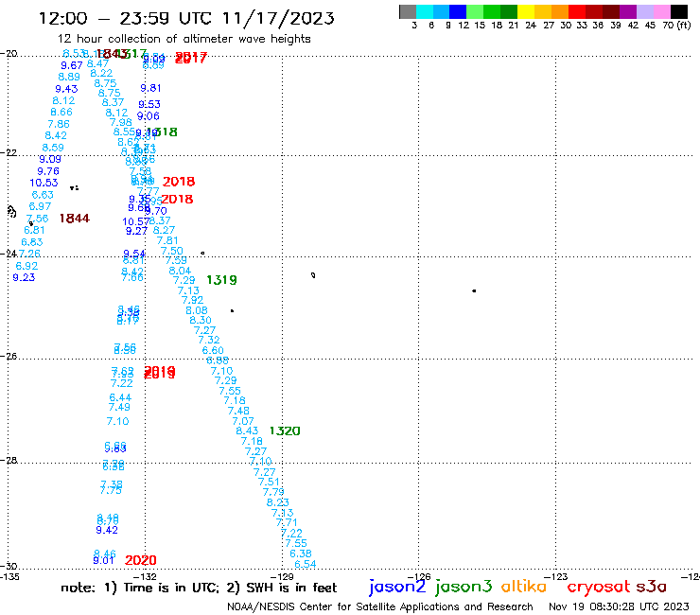This screenshot has width=700, height=615.
Task: Click the wave height value '6.97'
Action: pos(40,206)
